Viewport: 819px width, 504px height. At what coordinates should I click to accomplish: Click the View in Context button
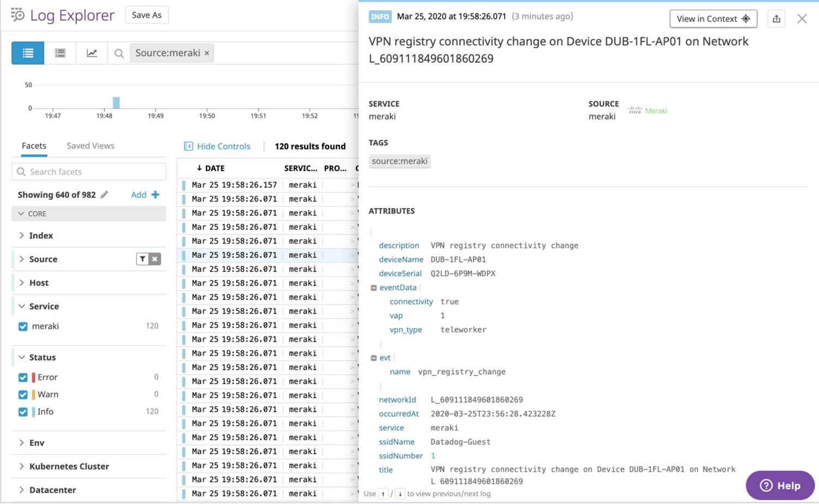pos(713,18)
